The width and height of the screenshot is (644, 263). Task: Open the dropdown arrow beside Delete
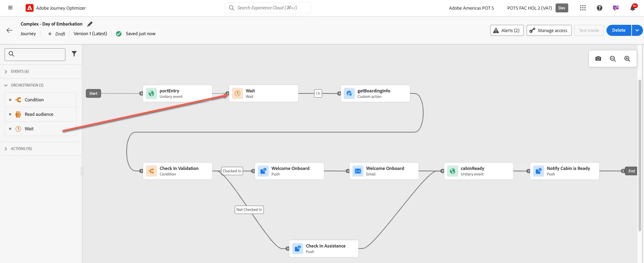[637, 30]
